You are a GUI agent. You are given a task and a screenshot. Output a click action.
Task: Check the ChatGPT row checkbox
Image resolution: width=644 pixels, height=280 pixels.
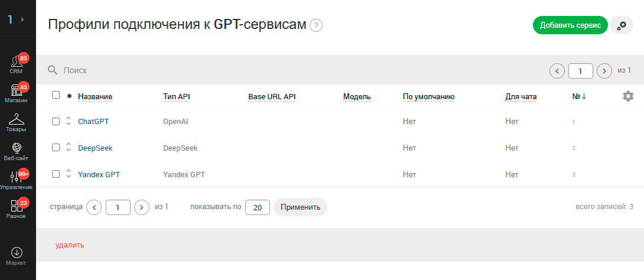click(x=56, y=122)
